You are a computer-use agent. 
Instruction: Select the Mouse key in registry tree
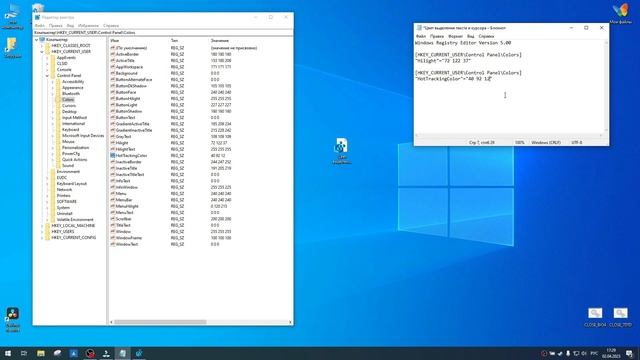coord(68,142)
